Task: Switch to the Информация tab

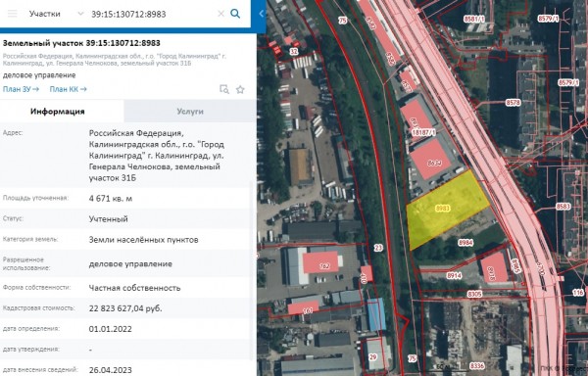Action: pos(58,112)
